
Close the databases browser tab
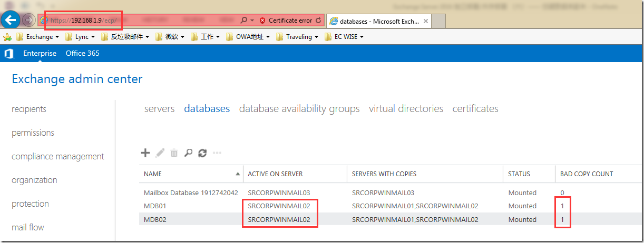(426, 21)
